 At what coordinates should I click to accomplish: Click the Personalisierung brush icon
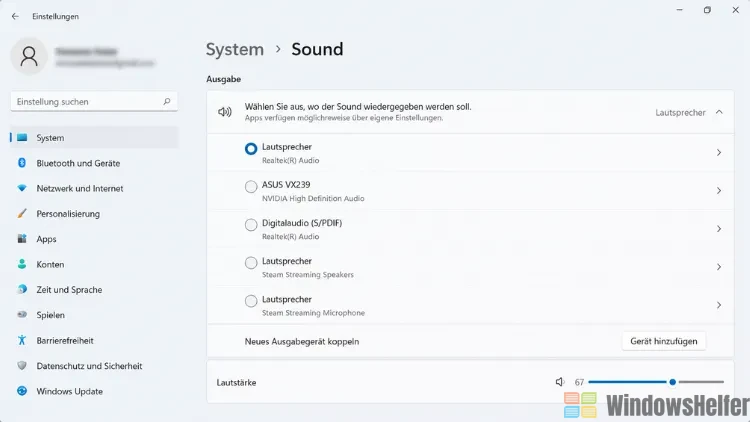click(22, 214)
